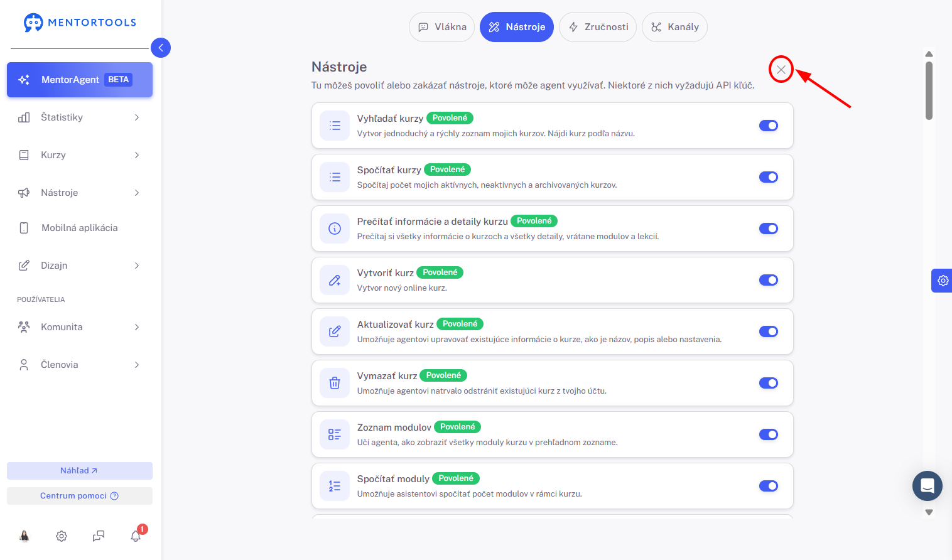Click the Náhľad preview button
Viewport: 952px width, 560px height.
pyautogui.click(x=80, y=471)
